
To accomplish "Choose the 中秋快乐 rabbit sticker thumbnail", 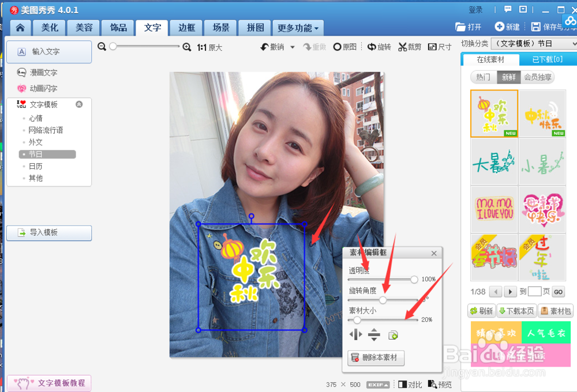I will click(x=542, y=114).
